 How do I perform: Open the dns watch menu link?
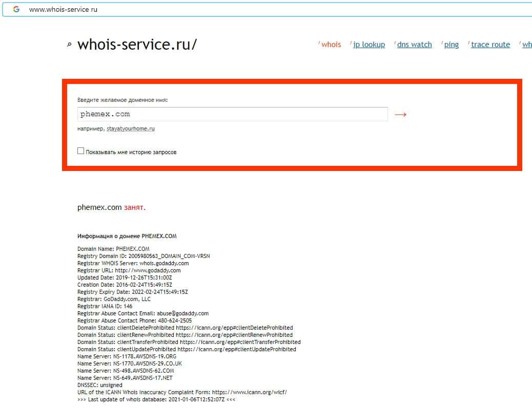tap(414, 45)
